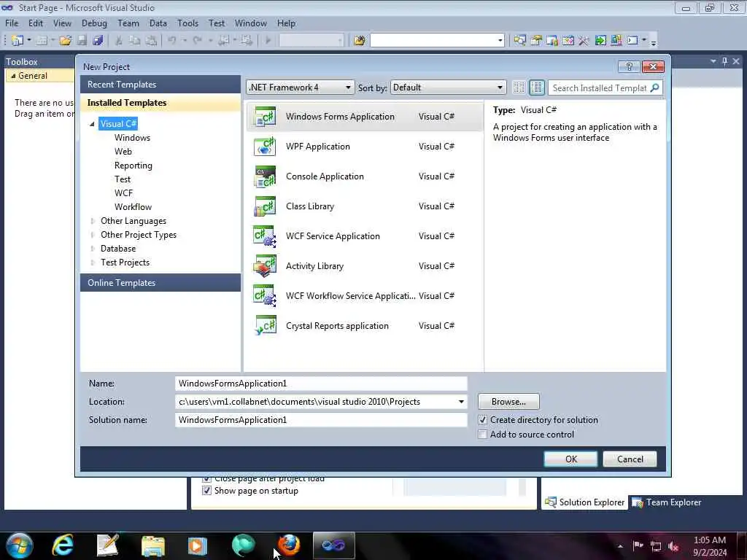
Task: Enable Add to source control checkbox
Action: point(483,435)
